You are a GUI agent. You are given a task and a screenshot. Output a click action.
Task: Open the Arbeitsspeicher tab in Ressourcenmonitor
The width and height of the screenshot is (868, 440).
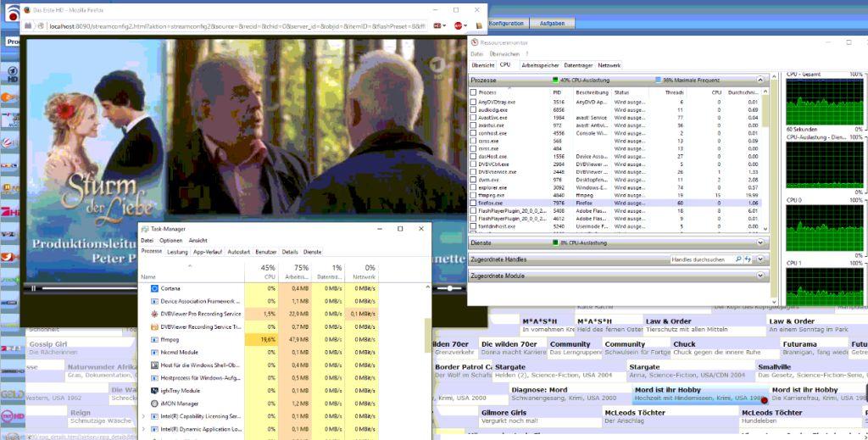pos(539,65)
